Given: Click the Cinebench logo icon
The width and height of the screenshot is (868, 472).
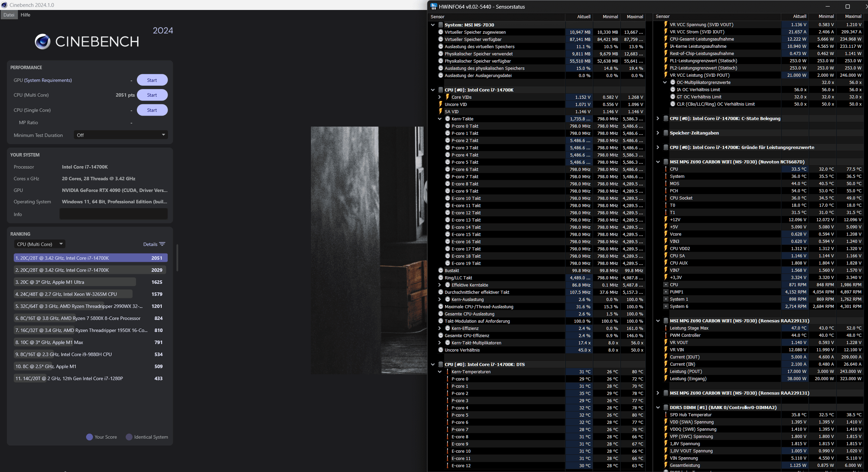Looking at the screenshot, I should coord(43,42).
